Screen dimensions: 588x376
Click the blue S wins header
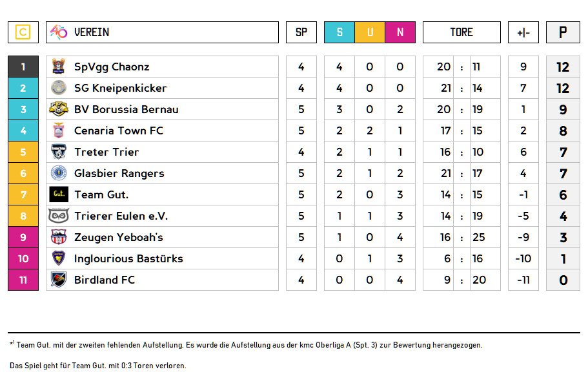340,32
